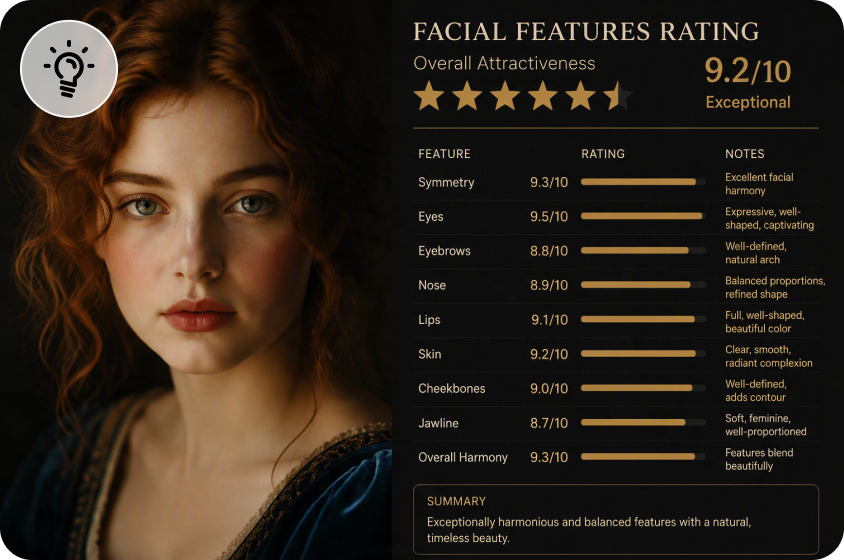This screenshot has height=560, width=844.
Task: Click the Cheekbones 9.0/10 value
Action: tap(548, 389)
